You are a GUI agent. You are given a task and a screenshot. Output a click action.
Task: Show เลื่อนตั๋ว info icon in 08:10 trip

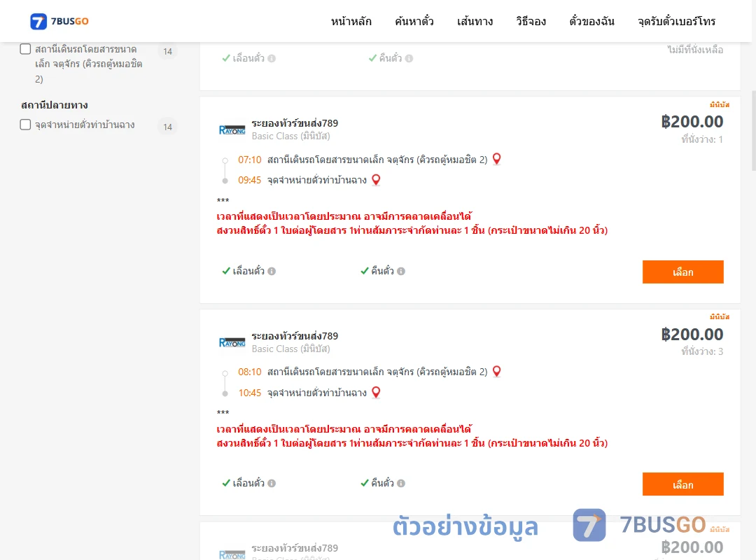[x=272, y=483]
